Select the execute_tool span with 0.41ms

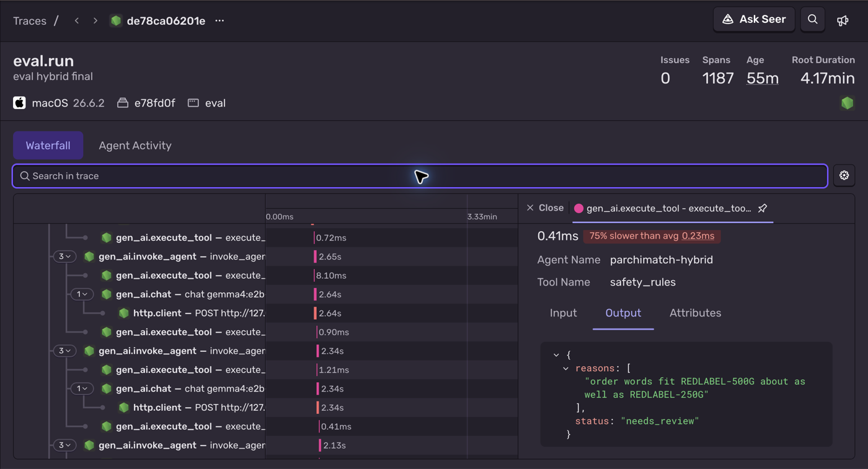tap(265, 426)
